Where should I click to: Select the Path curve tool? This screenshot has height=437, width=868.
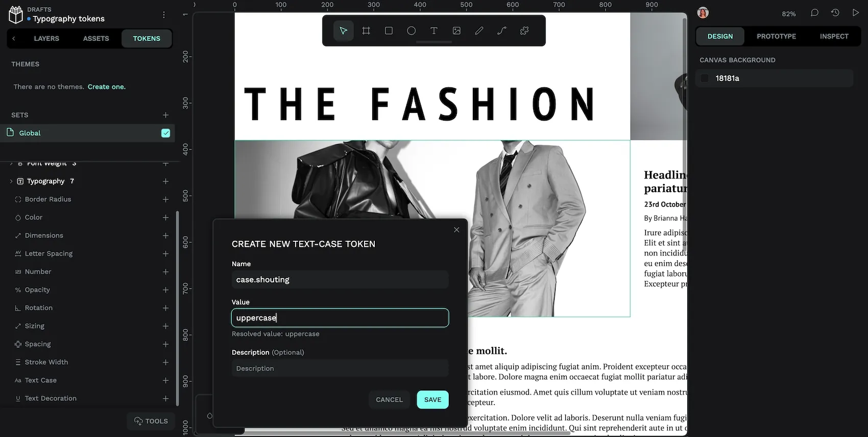501,31
